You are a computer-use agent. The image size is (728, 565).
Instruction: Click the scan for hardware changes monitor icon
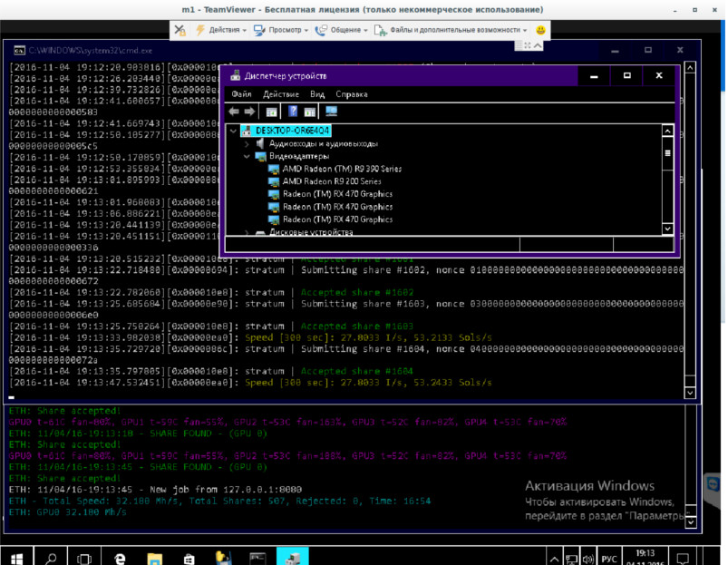click(331, 112)
